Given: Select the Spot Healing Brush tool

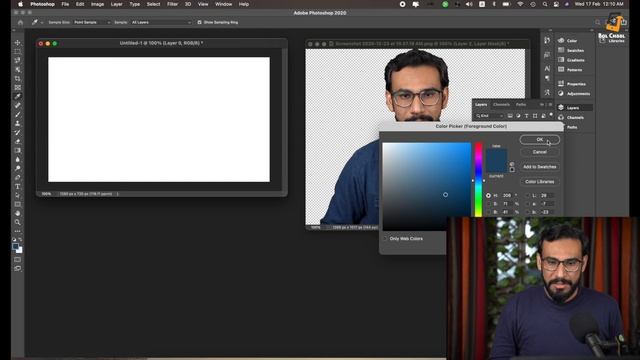Looking at the screenshot, I should 18,105.
